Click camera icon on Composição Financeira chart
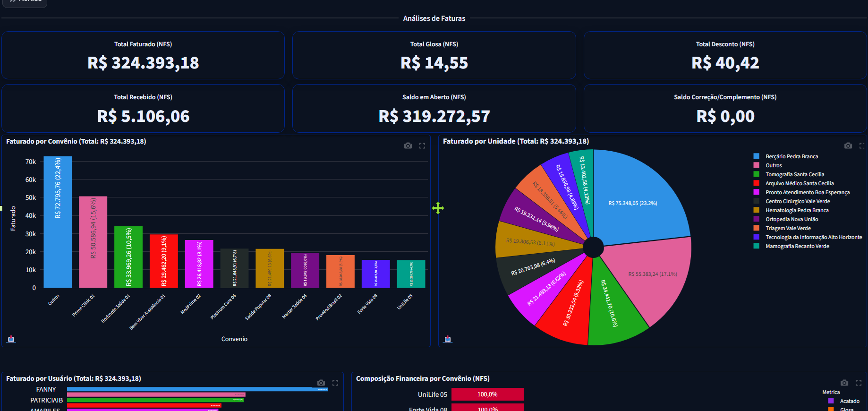 pyautogui.click(x=844, y=383)
